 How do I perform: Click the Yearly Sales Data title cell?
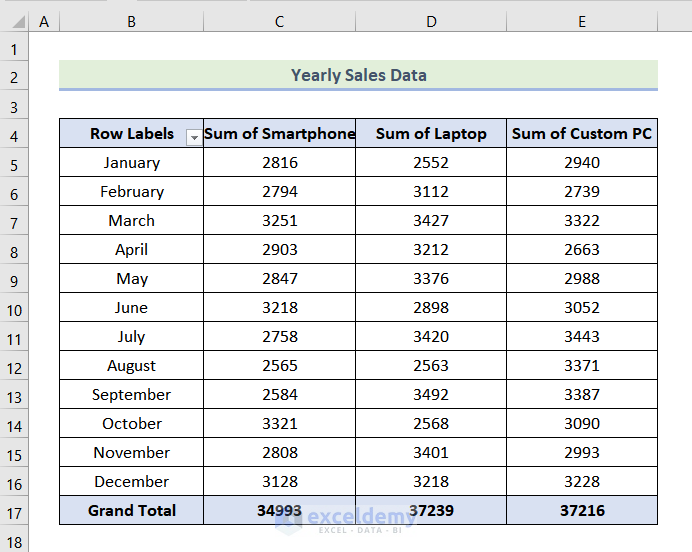358,75
